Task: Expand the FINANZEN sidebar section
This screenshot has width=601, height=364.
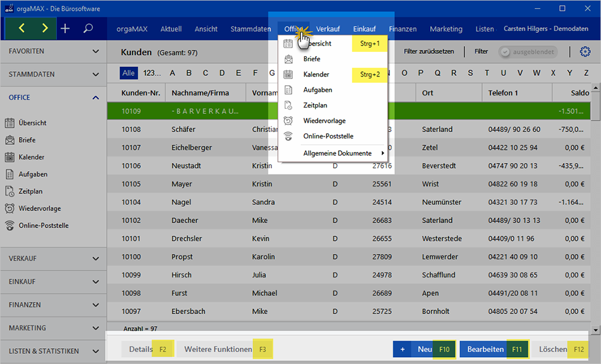Action: coord(53,305)
